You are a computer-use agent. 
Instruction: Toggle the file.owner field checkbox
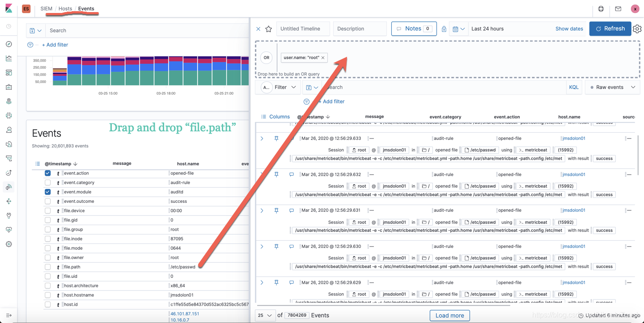(48, 258)
